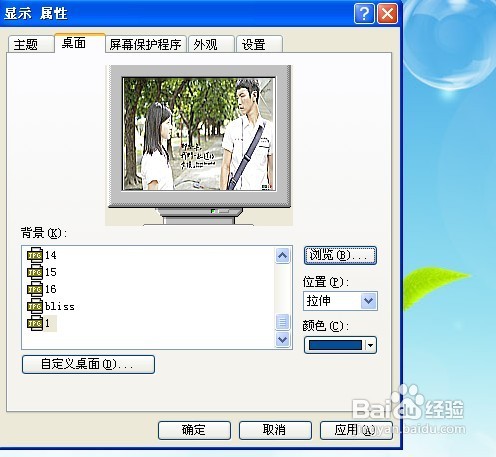Click the background list scroll up arrow
The width and height of the screenshot is (496, 457).
coord(282,256)
